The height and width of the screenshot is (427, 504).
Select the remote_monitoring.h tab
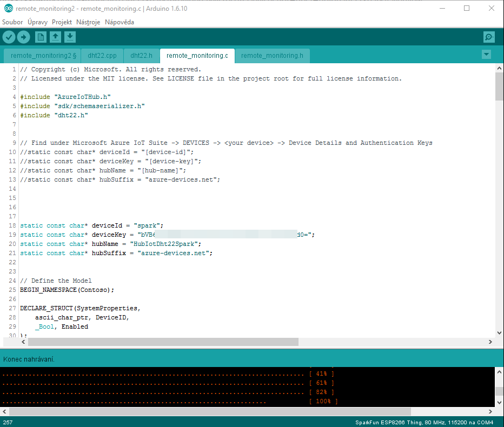[x=273, y=55]
